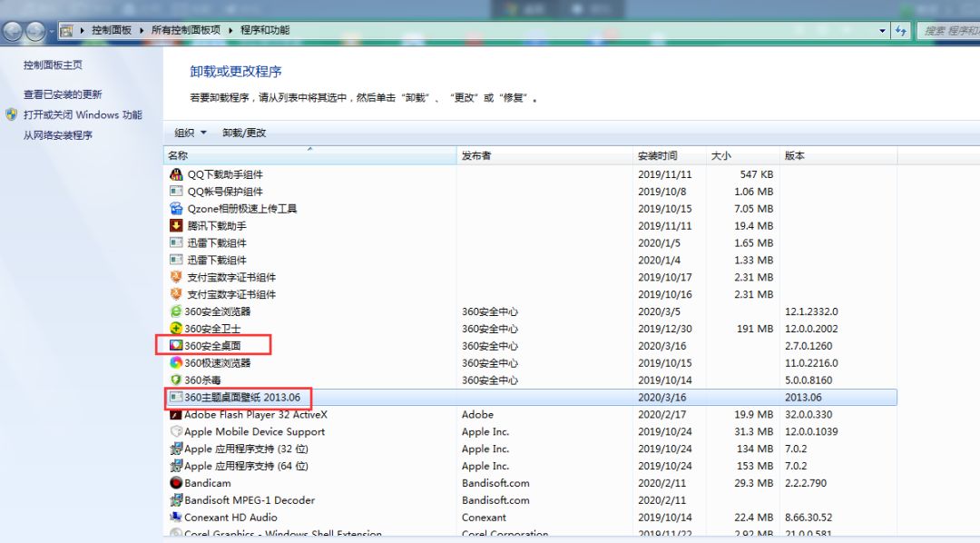Click the Qzone相册极速上传工具 icon

[174, 208]
